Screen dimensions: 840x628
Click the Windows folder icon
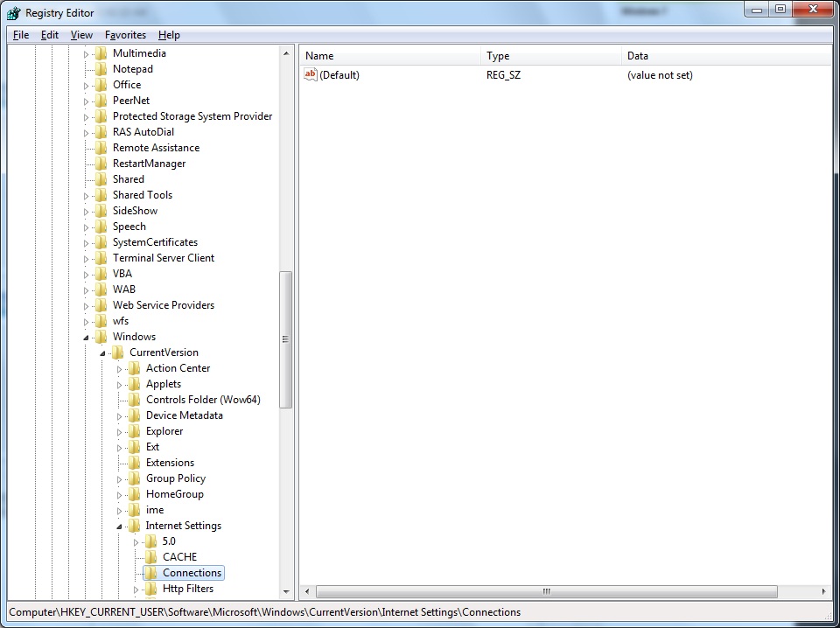[101, 337]
